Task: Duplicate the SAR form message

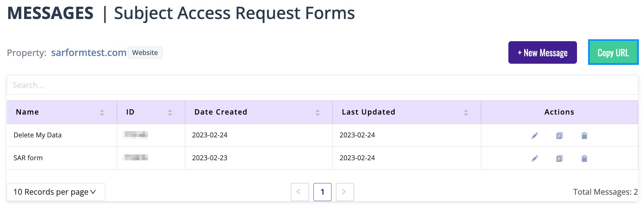Action: [x=559, y=158]
